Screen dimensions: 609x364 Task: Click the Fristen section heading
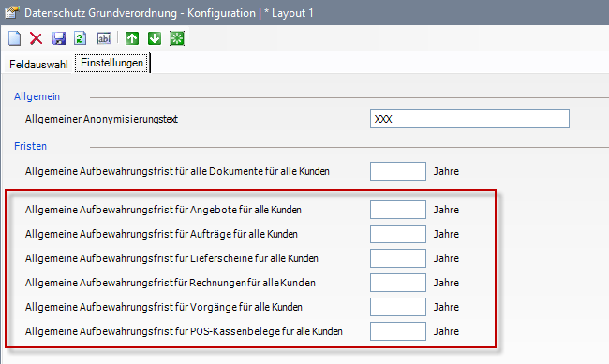point(30,146)
